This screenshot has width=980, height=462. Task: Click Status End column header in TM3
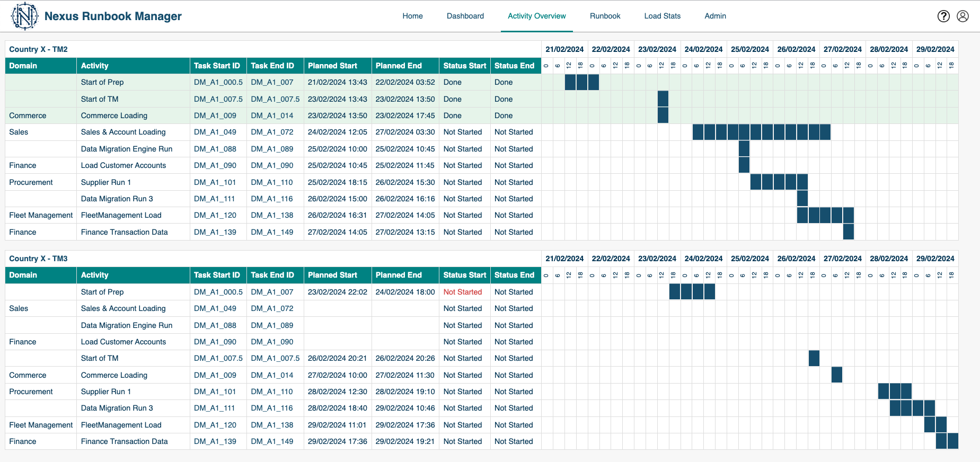[x=514, y=275]
